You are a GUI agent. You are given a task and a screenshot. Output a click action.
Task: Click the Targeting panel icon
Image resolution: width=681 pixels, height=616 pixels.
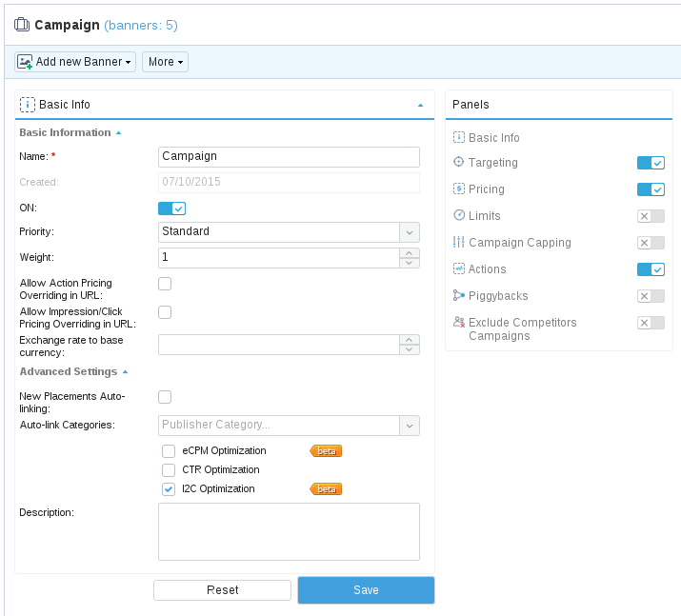click(x=459, y=163)
